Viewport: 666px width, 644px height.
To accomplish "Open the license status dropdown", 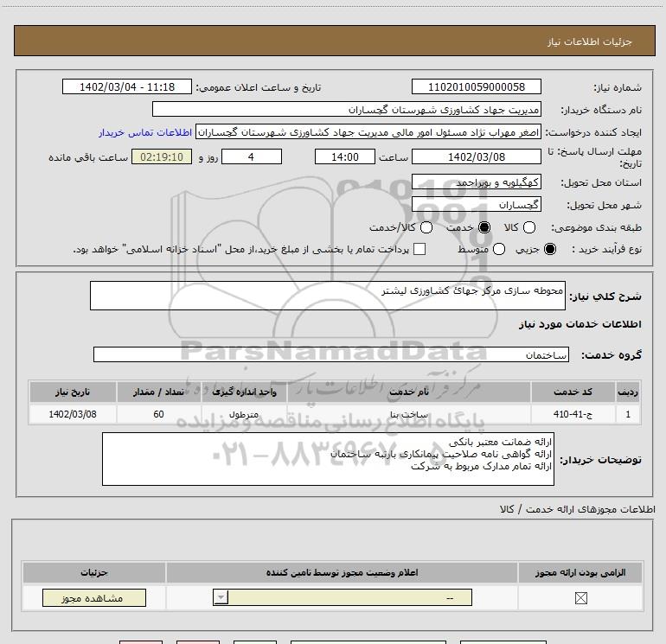I will click(x=343, y=597).
